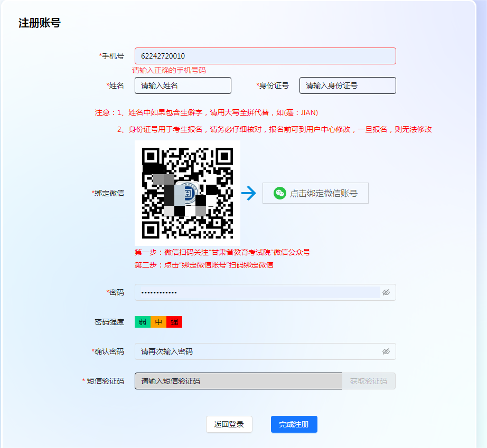Click the 强 strength level segment
Viewport: 487px width, 448px height.
174,321
